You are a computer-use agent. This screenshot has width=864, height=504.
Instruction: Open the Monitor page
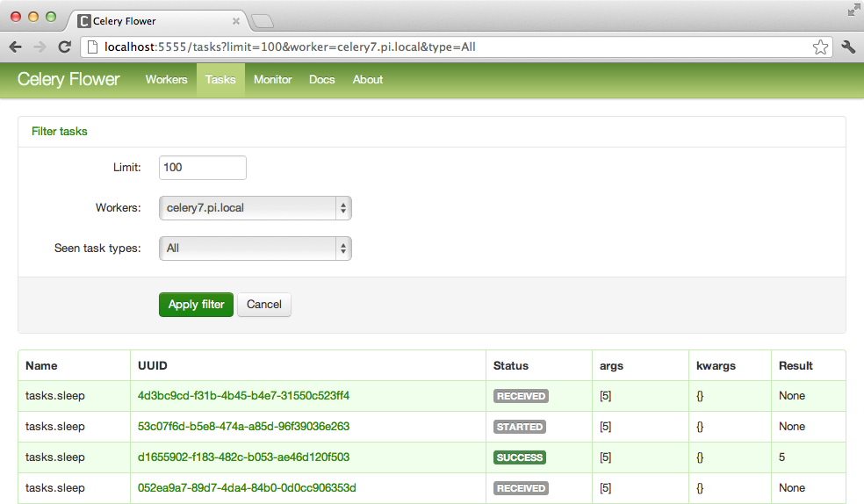(273, 79)
